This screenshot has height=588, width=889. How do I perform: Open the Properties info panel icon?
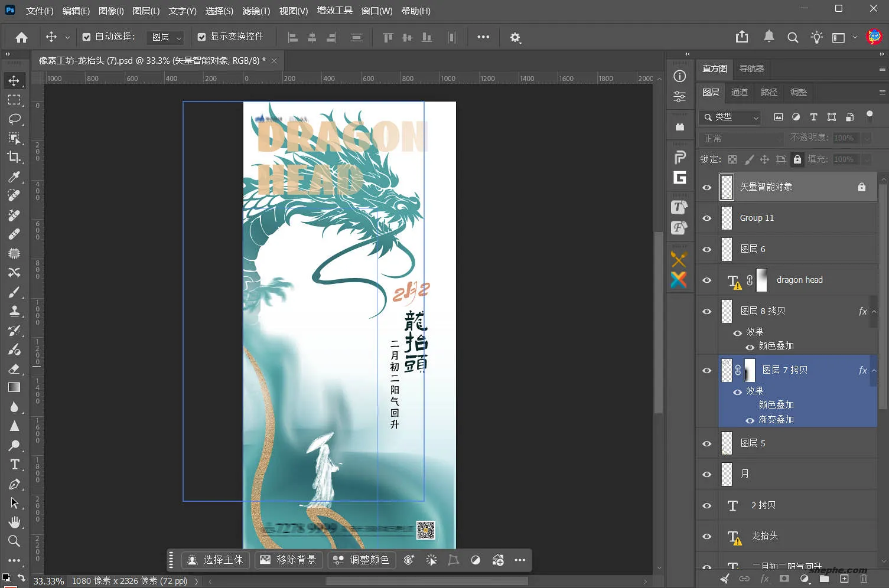(x=680, y=76)
